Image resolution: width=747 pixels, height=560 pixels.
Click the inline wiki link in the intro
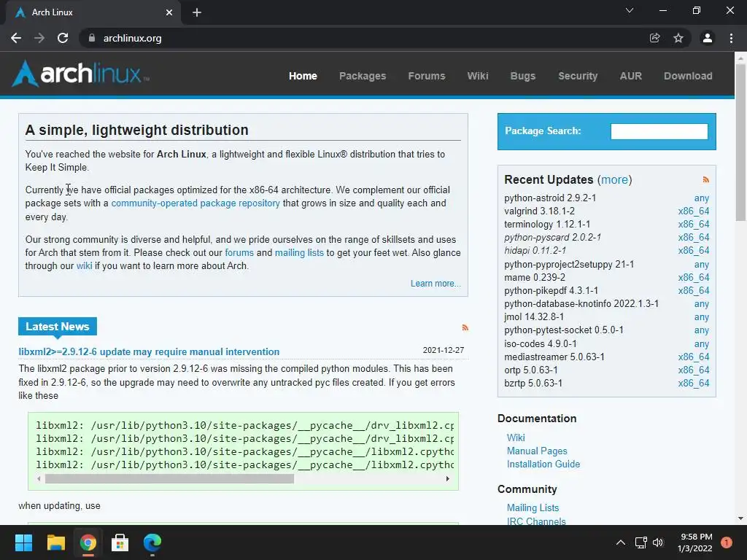coord(85,265)
